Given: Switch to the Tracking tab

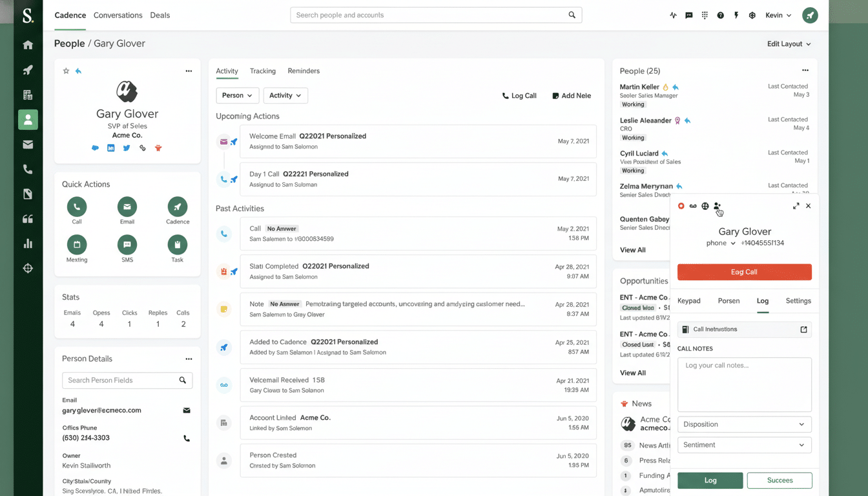Looking at the screenshot, I should click(262, 71).
